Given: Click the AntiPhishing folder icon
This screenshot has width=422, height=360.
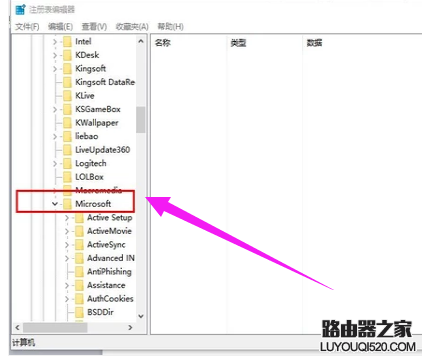Looking at the screenshot, I should click(x=79, y=272).
